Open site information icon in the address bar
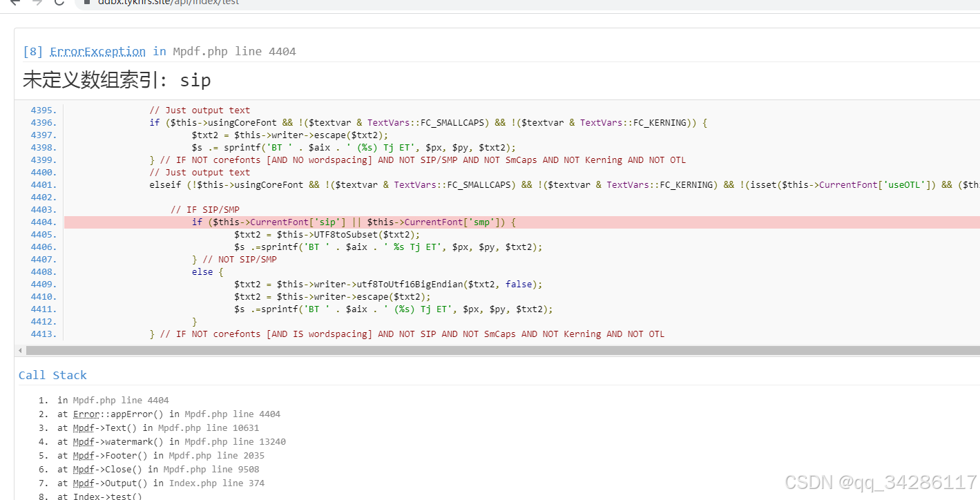Image resolution: width=980 pixels, height=500 pixels. point(86,3)
